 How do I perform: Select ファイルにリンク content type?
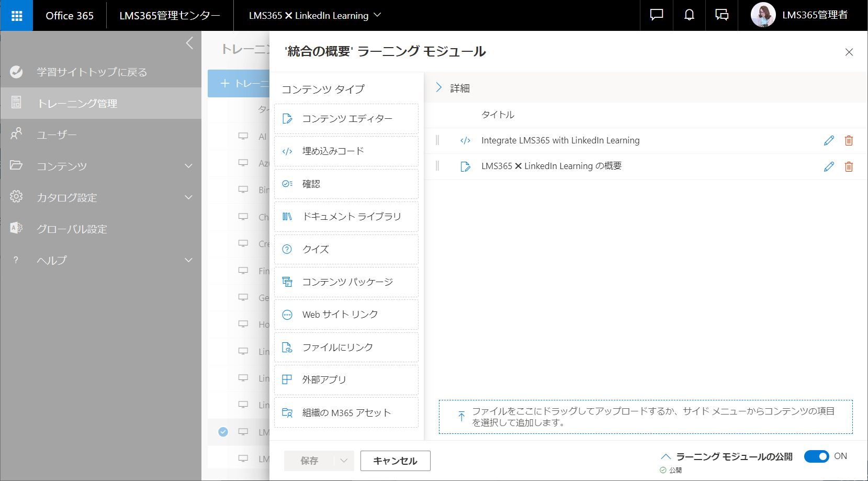point(346,348)
